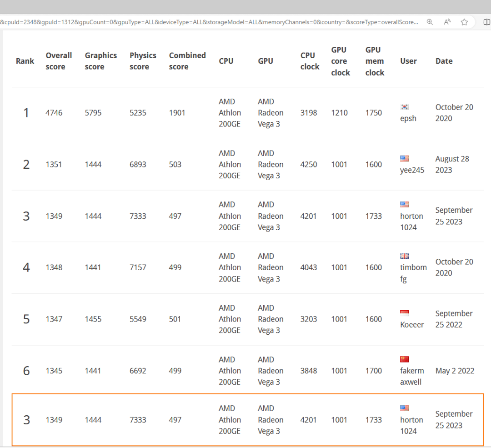Viewport: 491px width, 448px height.
Task: Click the Combined score column header
Action: [187, 61]
